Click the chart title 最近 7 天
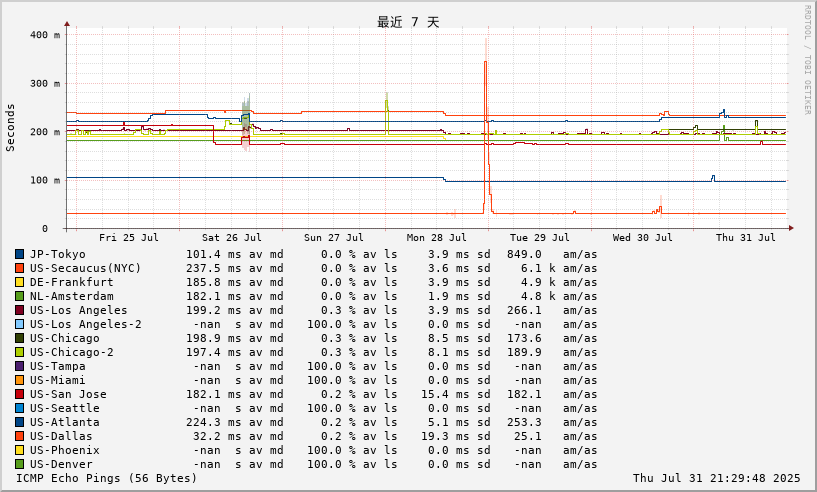This screenshot has height=492, width=817. [408, 22]
